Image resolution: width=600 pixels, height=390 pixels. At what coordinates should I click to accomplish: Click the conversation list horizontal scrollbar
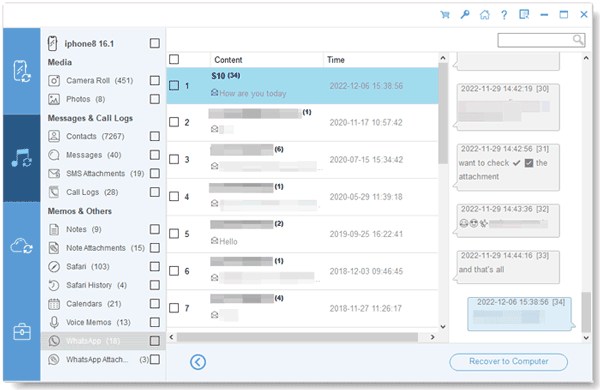coord(297,337)
